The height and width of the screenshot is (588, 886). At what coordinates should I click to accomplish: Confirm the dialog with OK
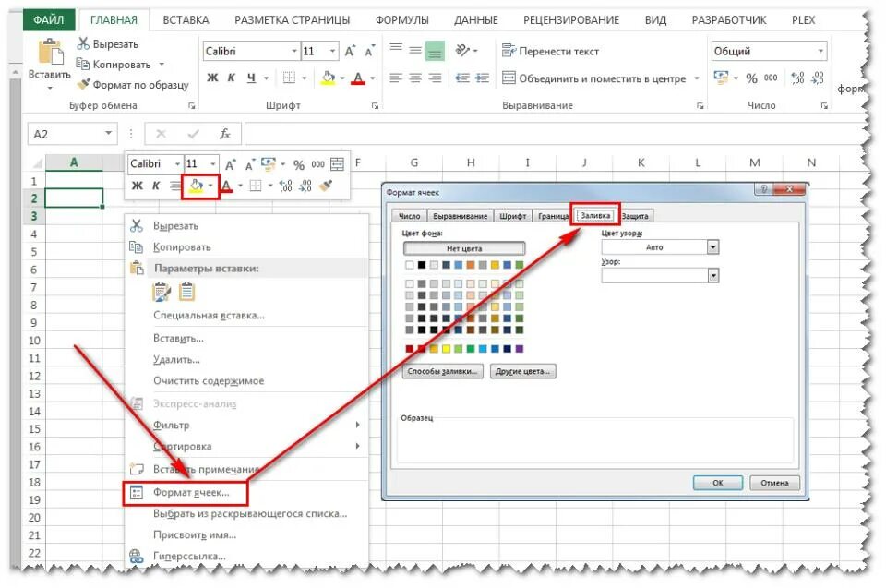click(x=718, y=483)
